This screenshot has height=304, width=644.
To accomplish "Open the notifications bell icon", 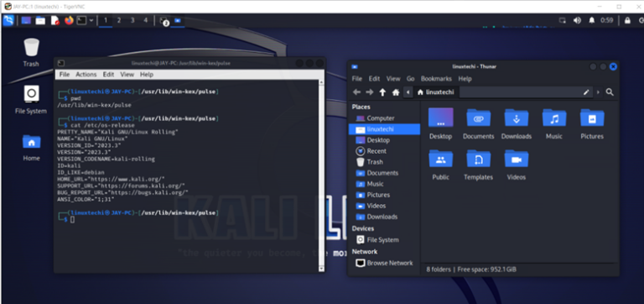I will click(592, 20).
